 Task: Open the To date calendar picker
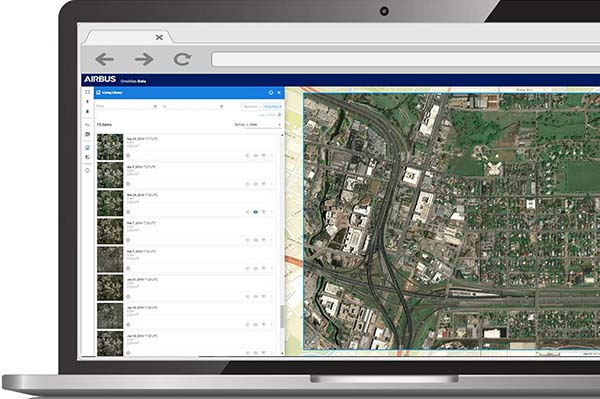click(221, 106)
